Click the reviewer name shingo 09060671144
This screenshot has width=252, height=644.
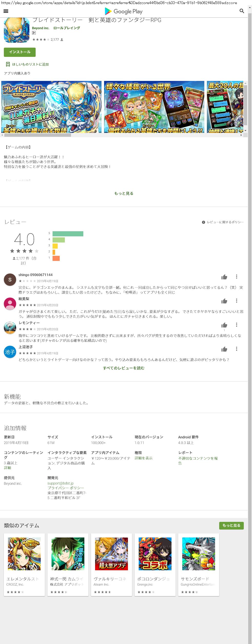coord(35,275)
